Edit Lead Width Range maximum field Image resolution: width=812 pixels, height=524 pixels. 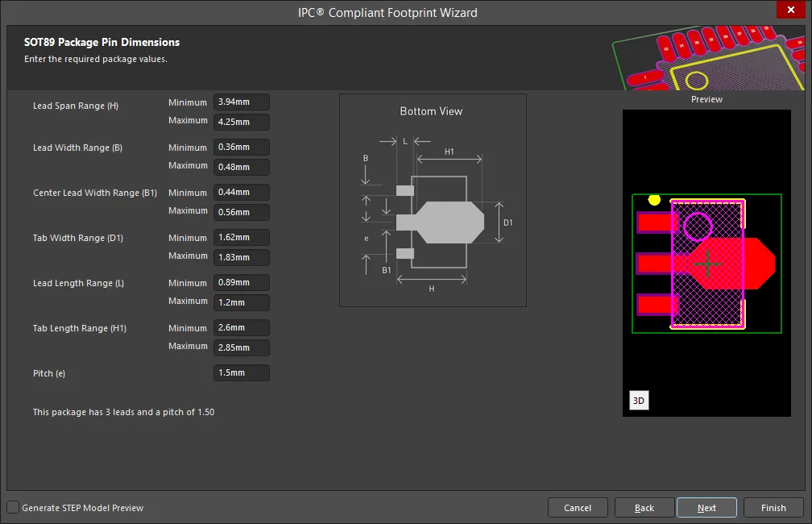pyautogui.click(x=242, y=167)
